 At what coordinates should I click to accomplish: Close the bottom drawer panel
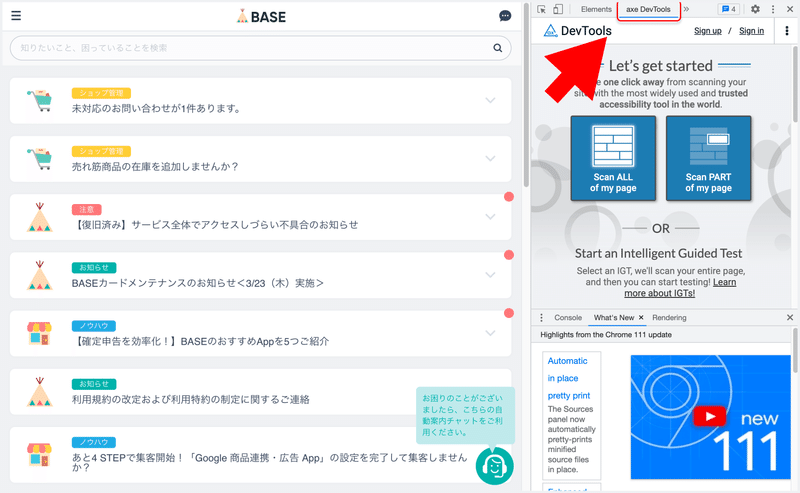pos(790,317)
